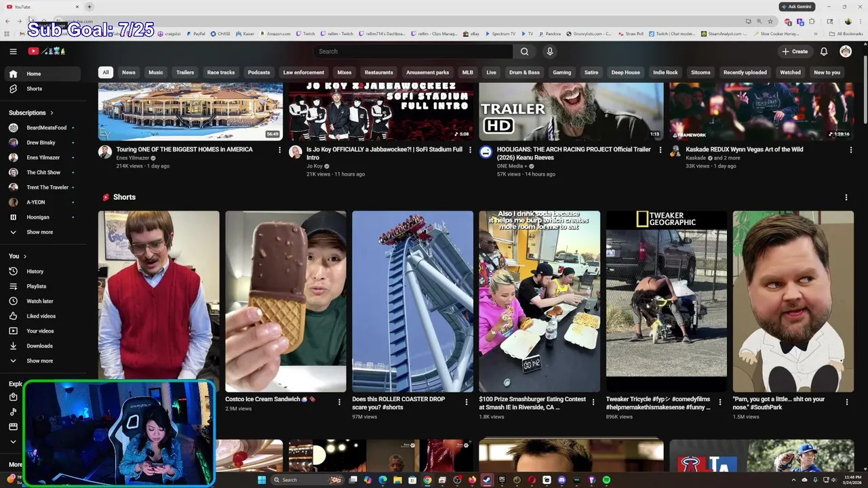Open Shorts shelf options menu
The width and height of the screenshot is (868, 488).
(846, 197)
